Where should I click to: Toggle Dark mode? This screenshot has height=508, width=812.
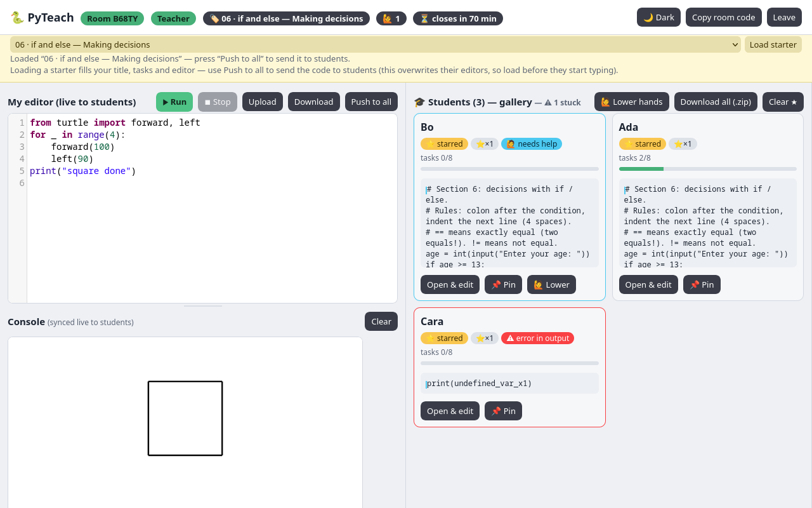(x=658, y=17)
